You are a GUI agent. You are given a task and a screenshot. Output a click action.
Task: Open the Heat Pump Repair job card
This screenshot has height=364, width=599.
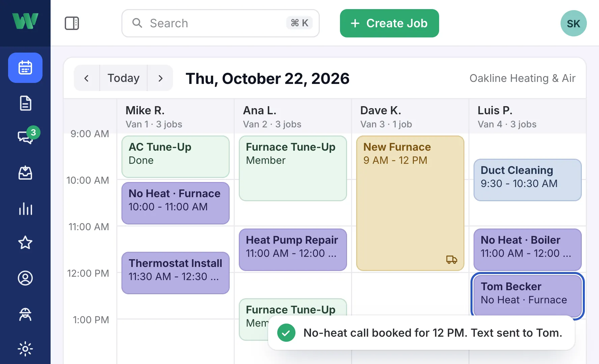pos(293,249)
